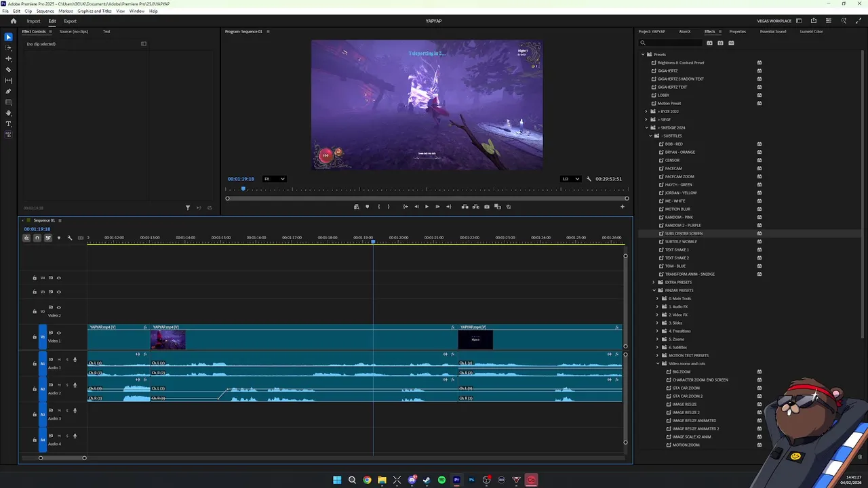Image resolution: width=868 pixels, height=488 pixels.
Task: Switch to the Properties tab
Action: click(737, 31)
